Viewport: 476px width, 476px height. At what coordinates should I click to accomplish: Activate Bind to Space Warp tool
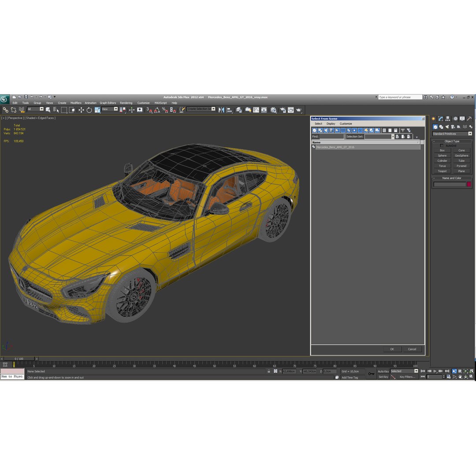click(x=22, y=110)
